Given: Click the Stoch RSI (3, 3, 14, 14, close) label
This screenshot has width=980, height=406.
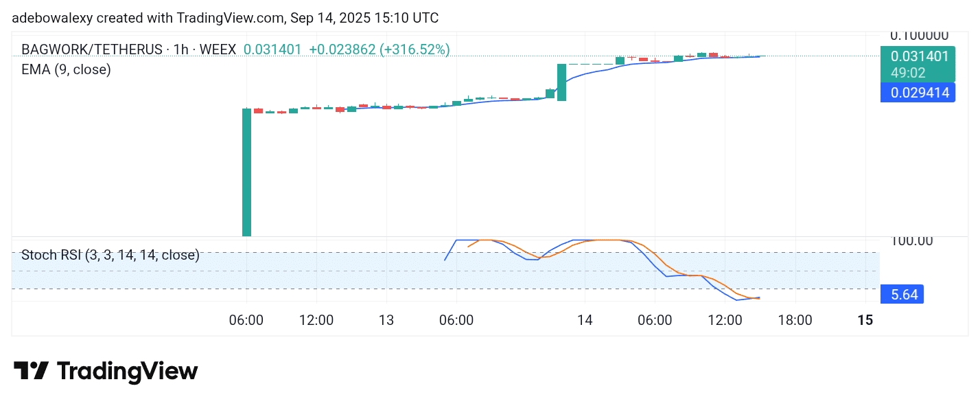Looking at the screenshot, I should (x=110, y=256).
